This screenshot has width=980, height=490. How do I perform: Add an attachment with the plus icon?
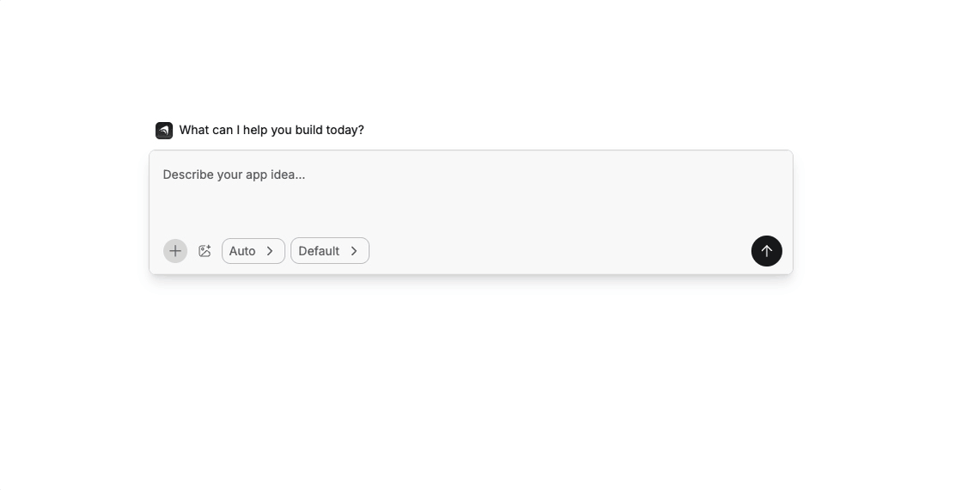175,251
